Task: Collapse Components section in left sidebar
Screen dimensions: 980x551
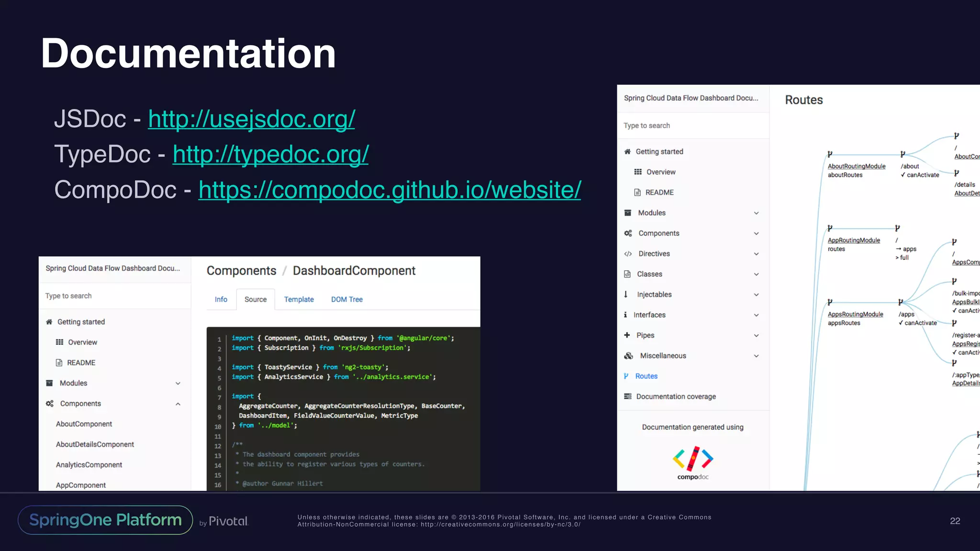Action: (x=178, y=404)
